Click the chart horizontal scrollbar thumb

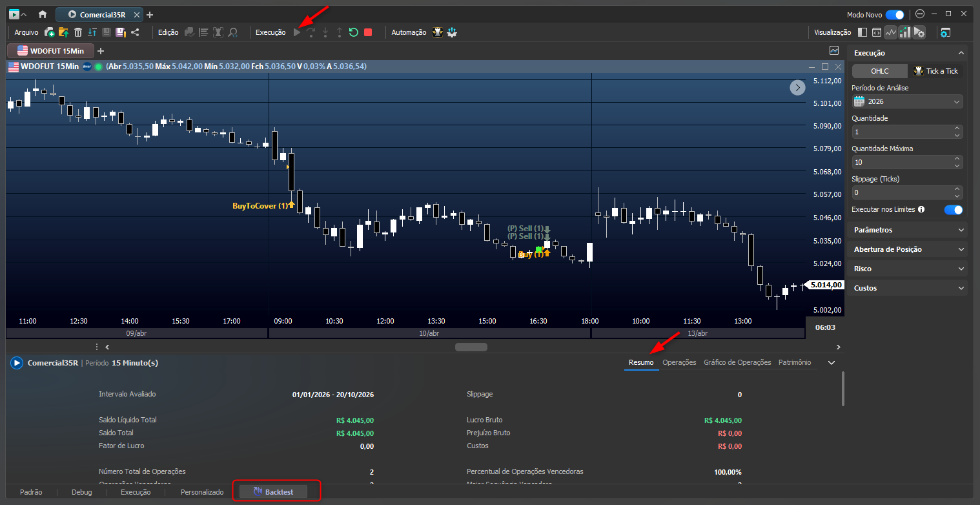tap(471, 347)
